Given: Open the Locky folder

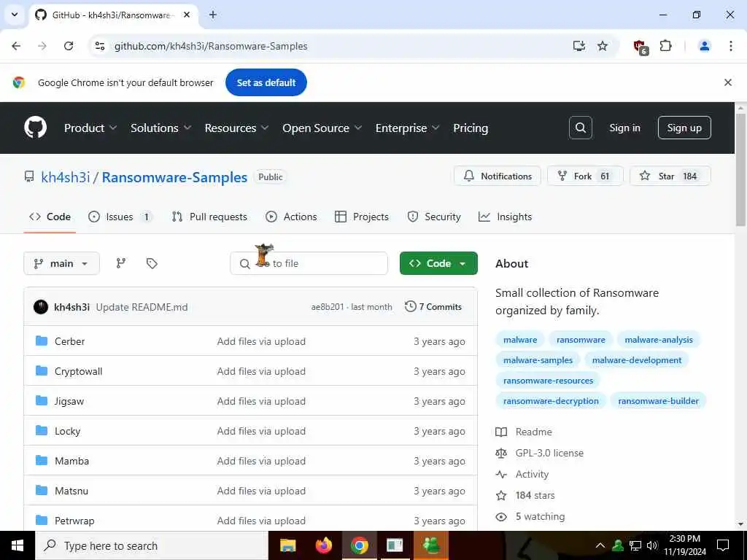Looking at the screenshot, I should coord(68,431).
